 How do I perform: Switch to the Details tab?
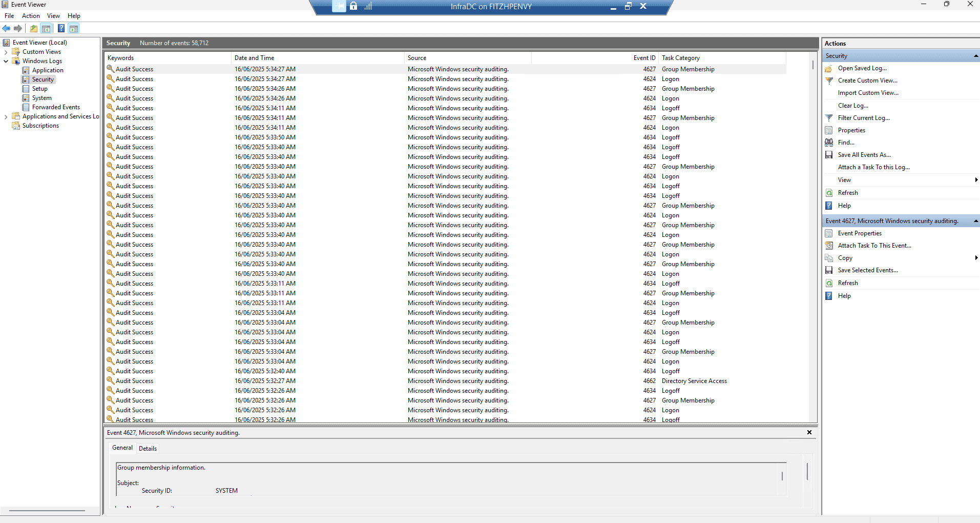coord(148,448)
